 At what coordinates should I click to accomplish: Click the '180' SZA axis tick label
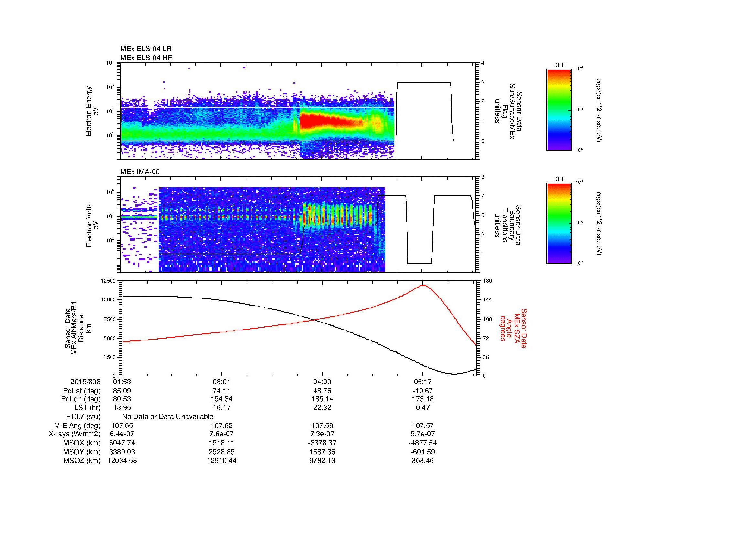point(488,281)
